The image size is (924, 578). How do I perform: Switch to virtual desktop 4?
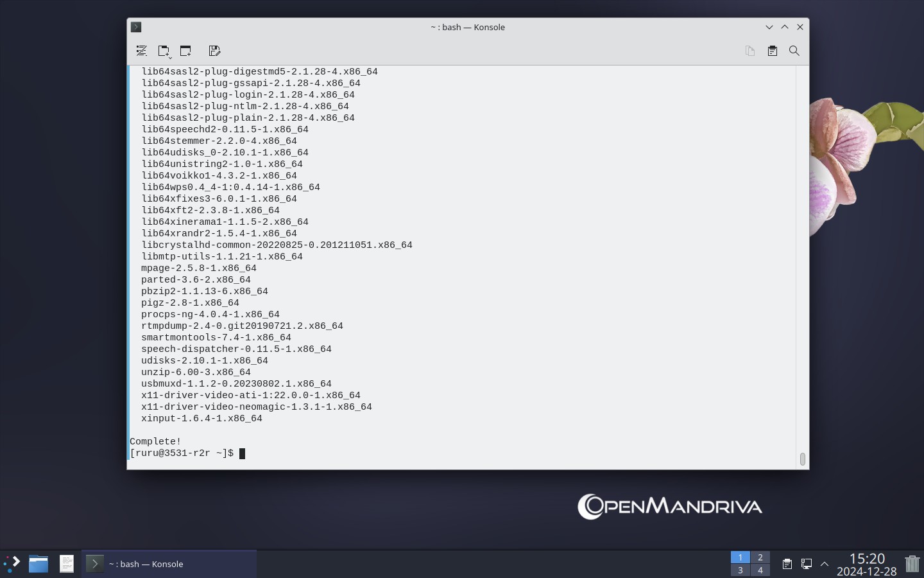point(760,570)
